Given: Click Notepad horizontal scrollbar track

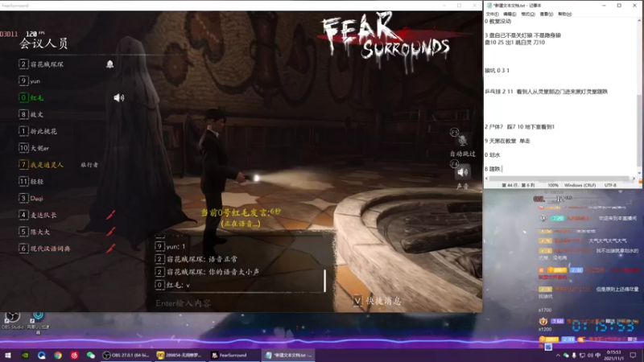Looking at the screenshot, I should (560, 179).
